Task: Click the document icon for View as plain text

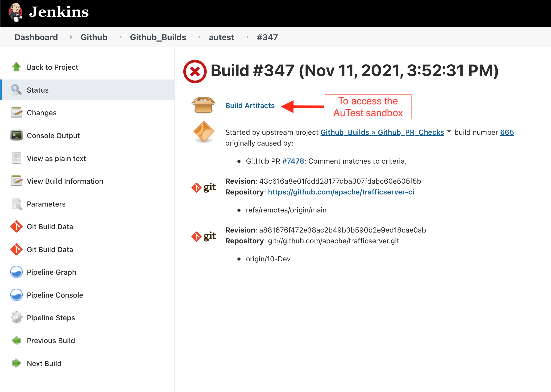Action: coord(16,158)
